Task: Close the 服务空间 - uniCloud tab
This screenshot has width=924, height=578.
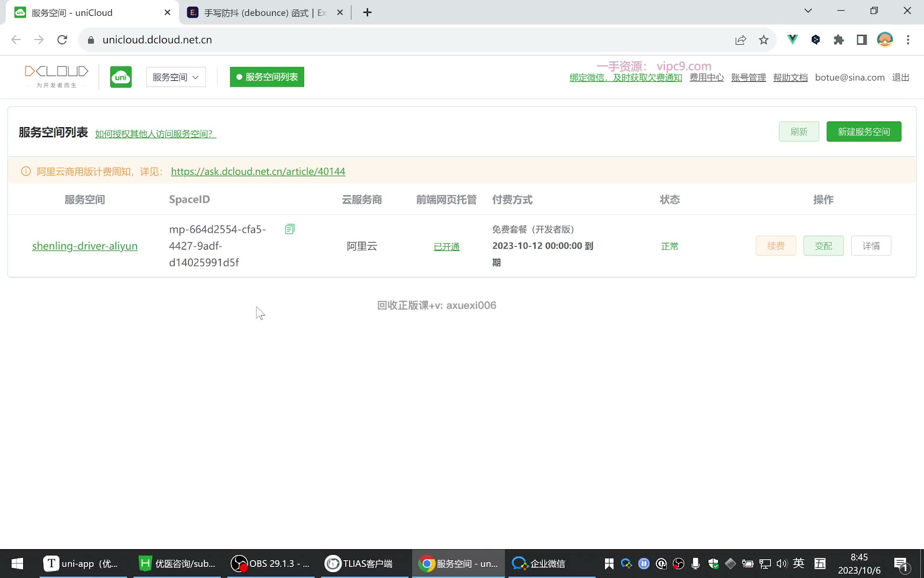Action: point(167,13)
